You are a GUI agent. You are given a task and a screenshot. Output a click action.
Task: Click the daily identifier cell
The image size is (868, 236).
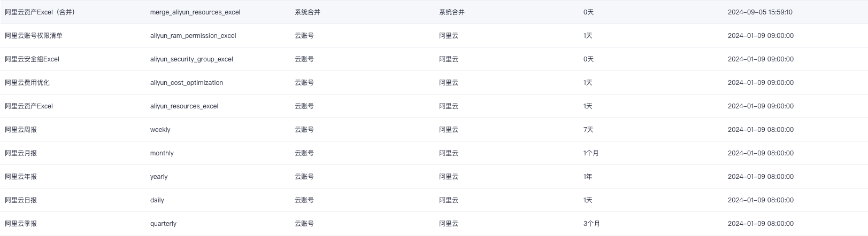(157, 200)
